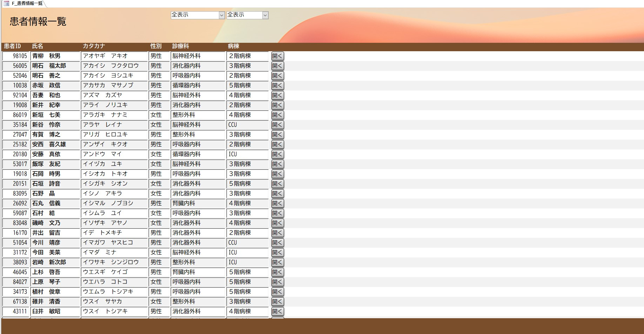Click 3階病棟 field in 有賀 博之 row
The height and width of the screenshot is (334, 644).
pyautogui.click(x=248, y=134)
